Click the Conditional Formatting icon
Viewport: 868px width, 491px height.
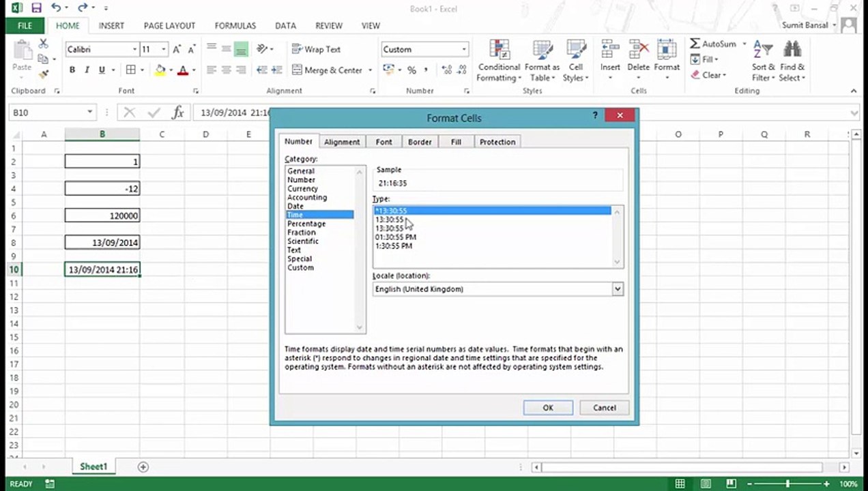(x=499, y=51)
